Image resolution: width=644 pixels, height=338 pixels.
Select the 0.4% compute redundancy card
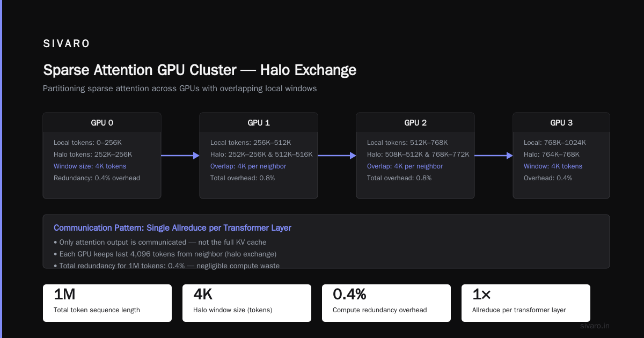tap(386, 303)
